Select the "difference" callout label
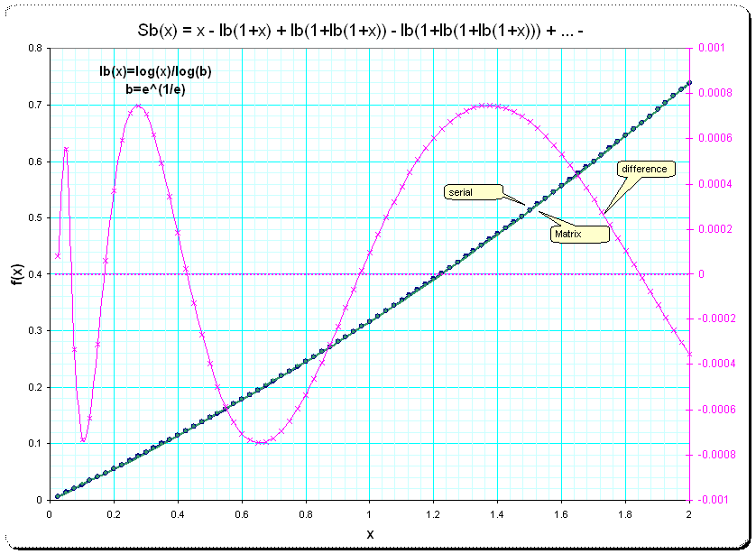Image resolution: width=756 pixels, height=554 pixels. (644, 170)
